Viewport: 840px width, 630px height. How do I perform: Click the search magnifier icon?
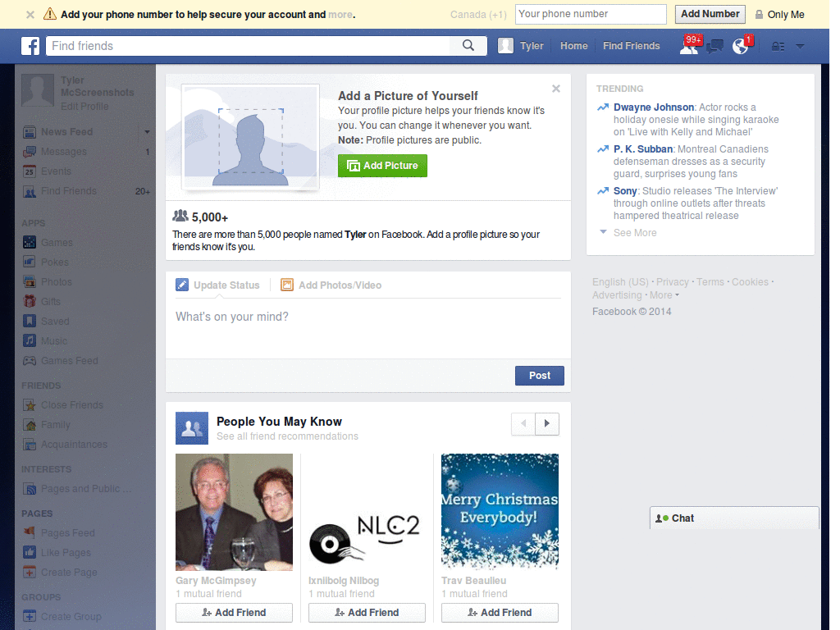click(468, 46)
